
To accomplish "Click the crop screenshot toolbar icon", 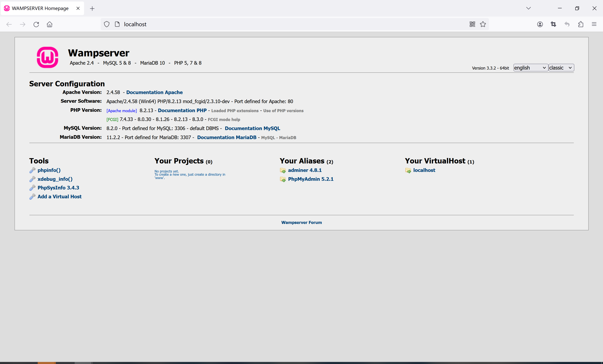I will click(x=554, y=24).
